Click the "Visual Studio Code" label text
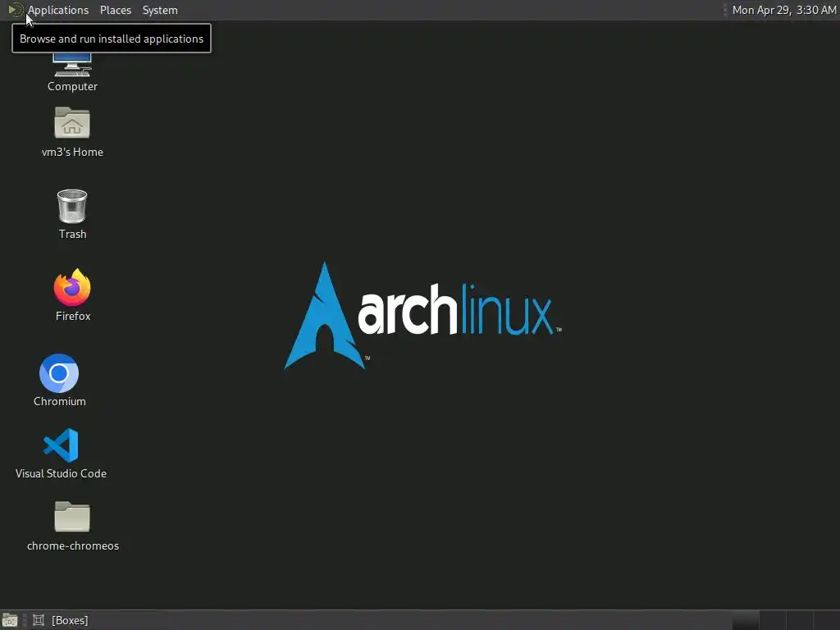Viewport: 840px width, 630px height. tap(61, 473)
